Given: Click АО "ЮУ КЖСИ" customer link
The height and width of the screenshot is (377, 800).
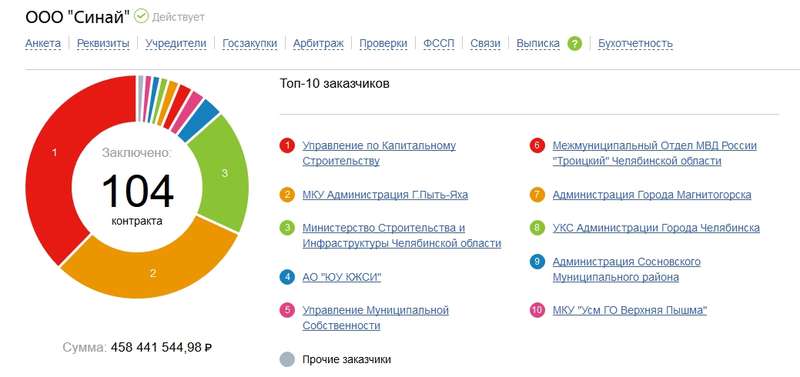Looking at the screenshot, I should 342,277.
